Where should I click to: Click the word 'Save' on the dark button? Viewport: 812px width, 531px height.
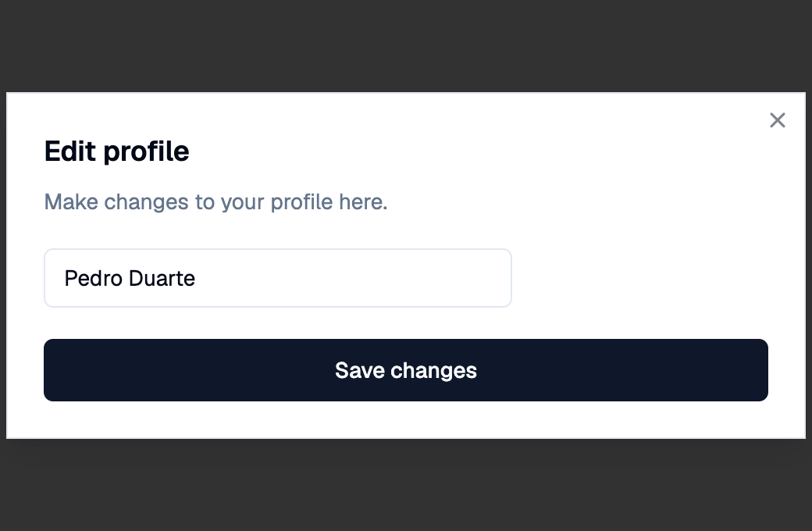pos(360,370)
